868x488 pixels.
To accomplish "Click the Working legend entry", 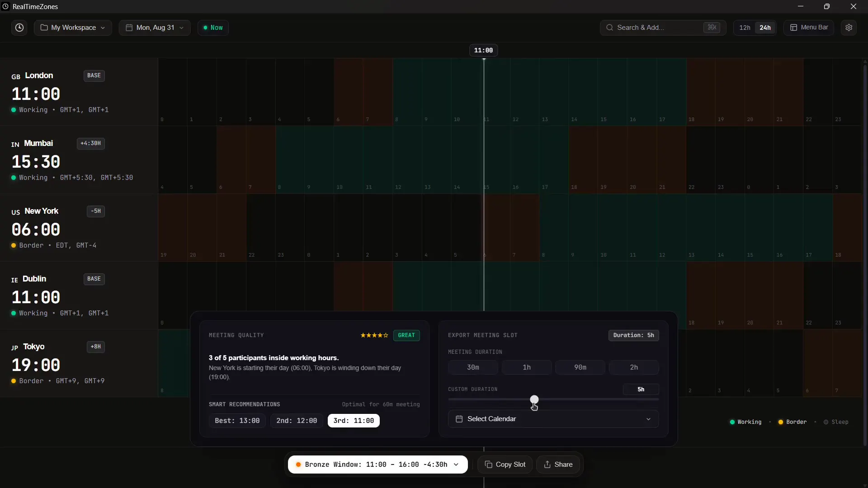I will pos(746,422).
